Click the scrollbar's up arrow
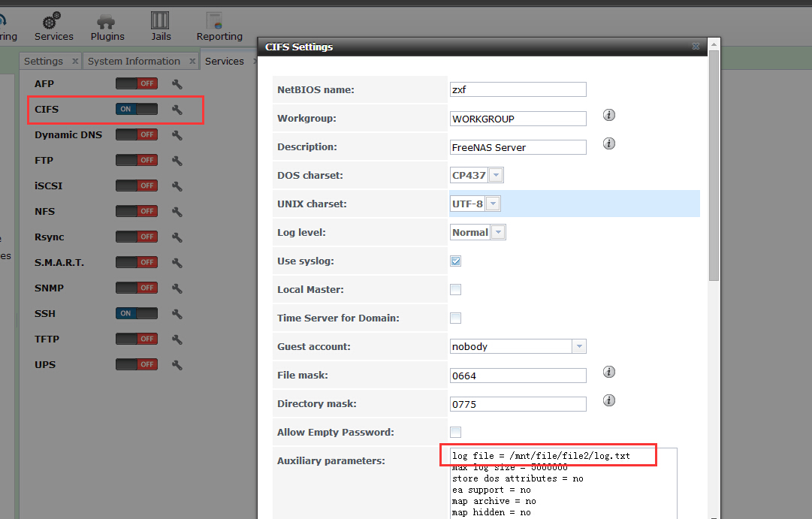This screenshot has height=519, width=812. (x=714, y=44)
